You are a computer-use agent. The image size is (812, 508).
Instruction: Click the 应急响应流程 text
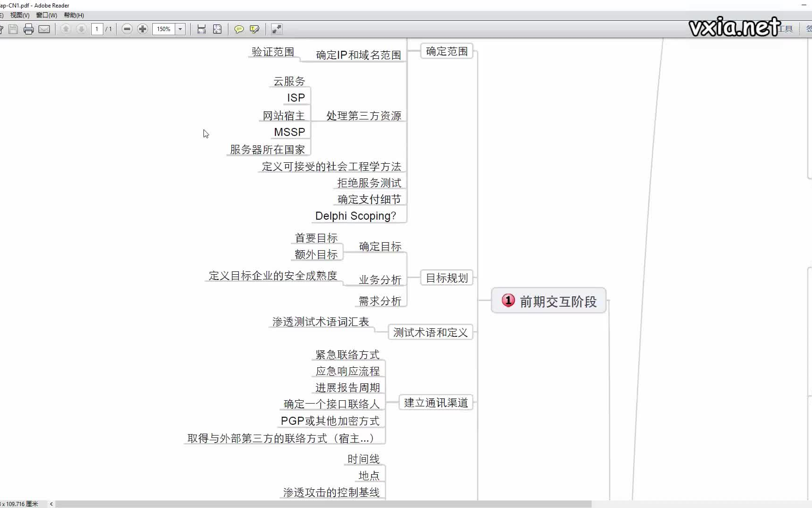coord(348,371)
